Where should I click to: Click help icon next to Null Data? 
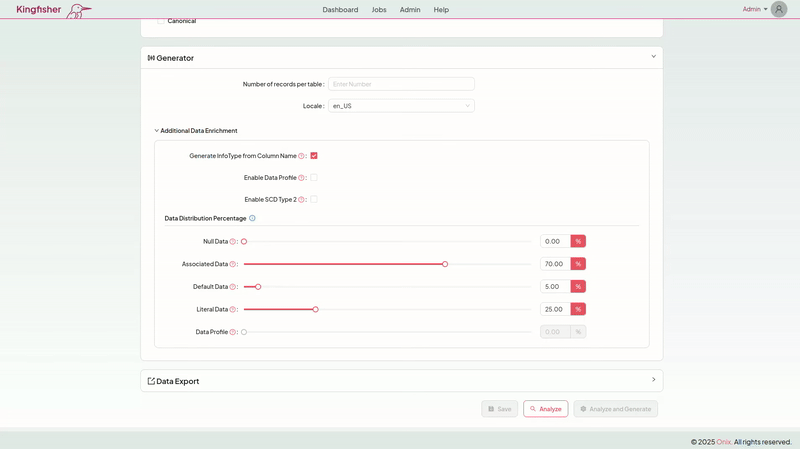pos(233,242)
